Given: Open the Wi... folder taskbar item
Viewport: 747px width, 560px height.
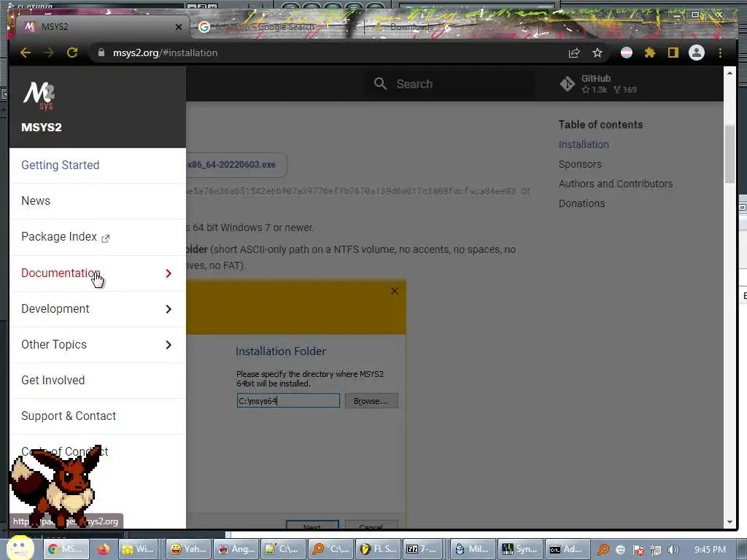Looking at the screenshot, I should coord(139,549).
